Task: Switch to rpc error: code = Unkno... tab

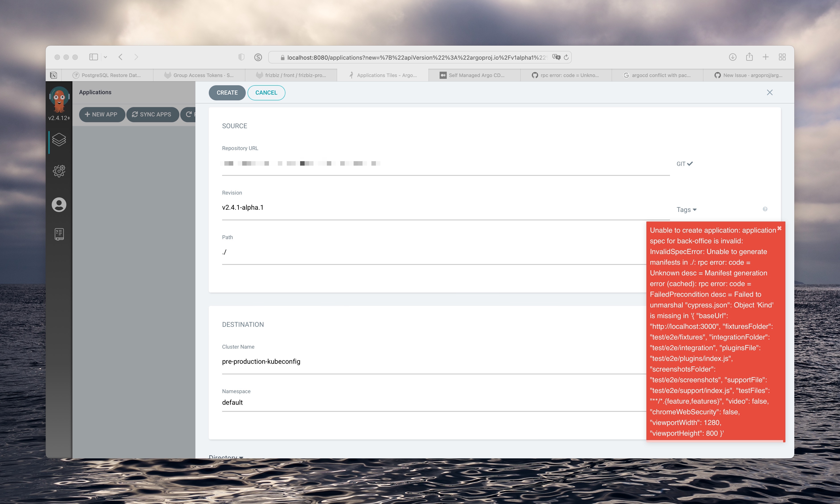Action: [566, 75]
